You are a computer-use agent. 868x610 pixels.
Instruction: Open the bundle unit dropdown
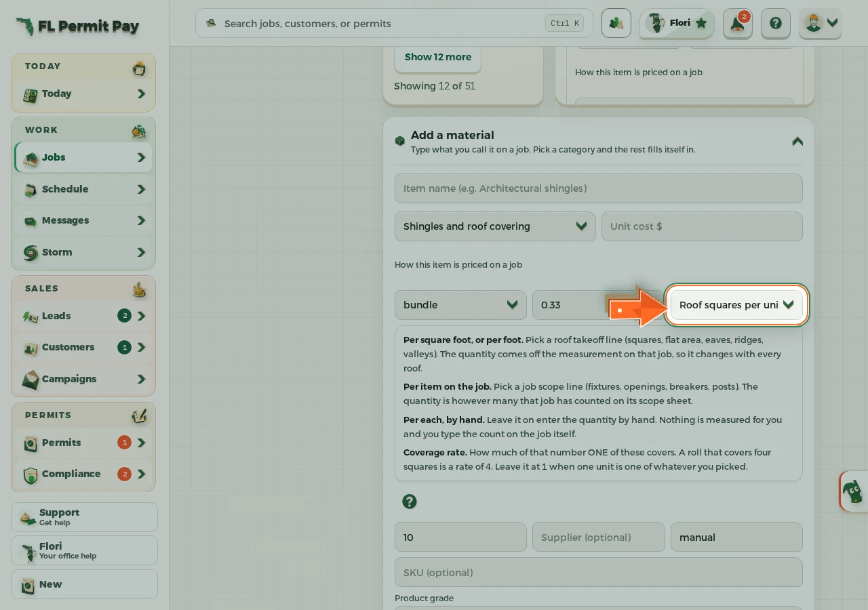tap(460, 305)
